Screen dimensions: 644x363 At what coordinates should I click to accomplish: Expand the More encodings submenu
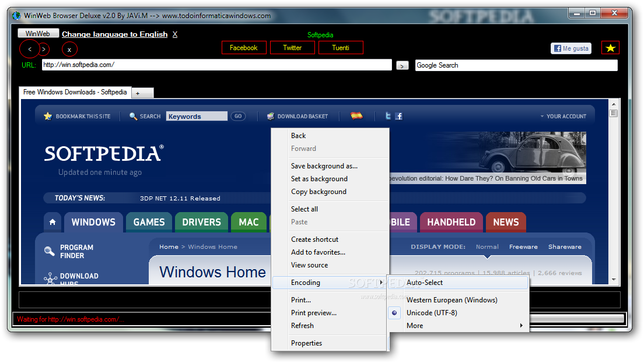(458, 325)
